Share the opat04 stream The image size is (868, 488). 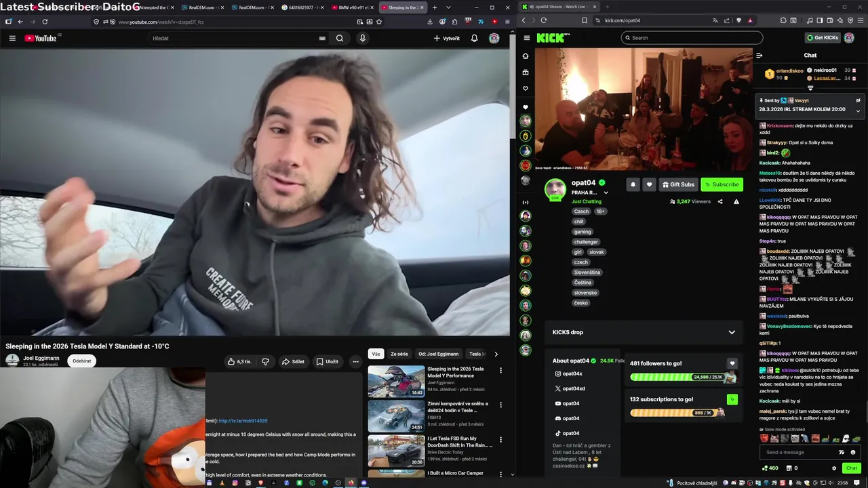pyautogui.click(x=720, y=201)
